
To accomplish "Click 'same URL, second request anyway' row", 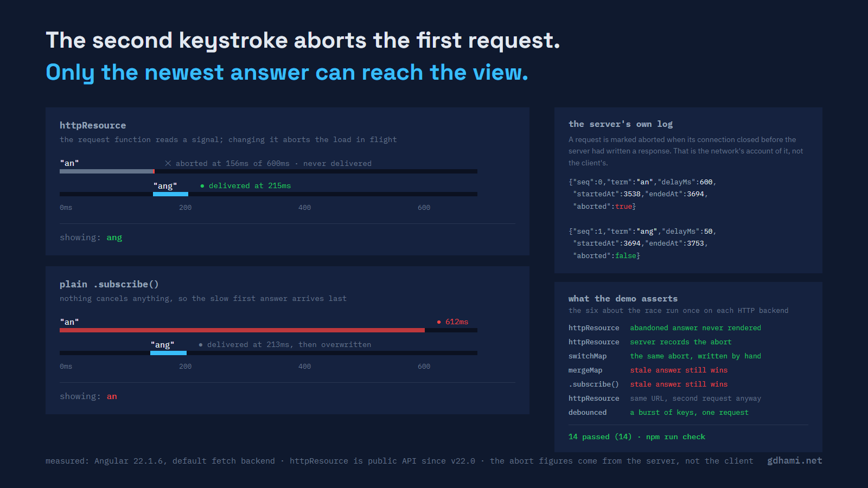I will (x=695, y=399).
